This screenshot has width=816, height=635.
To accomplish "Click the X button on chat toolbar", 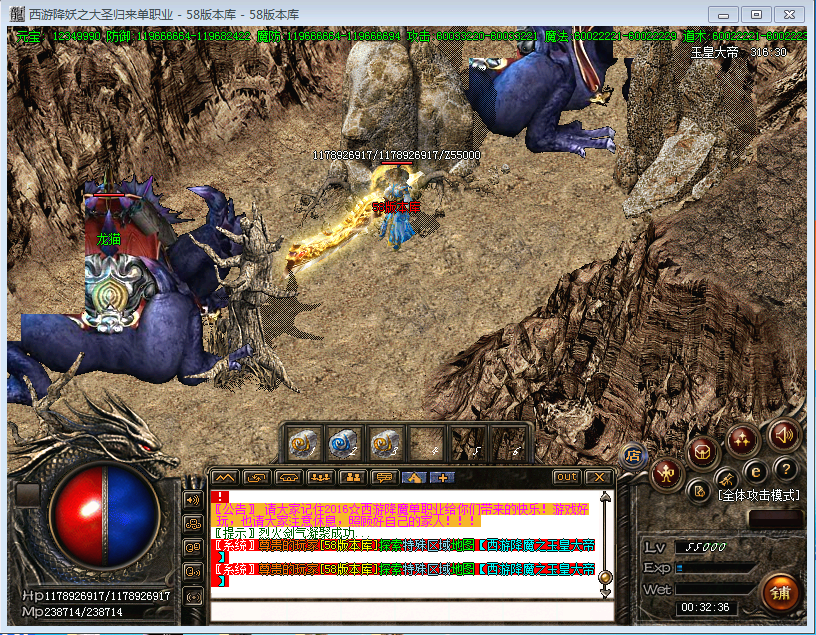I will [599, 477].
